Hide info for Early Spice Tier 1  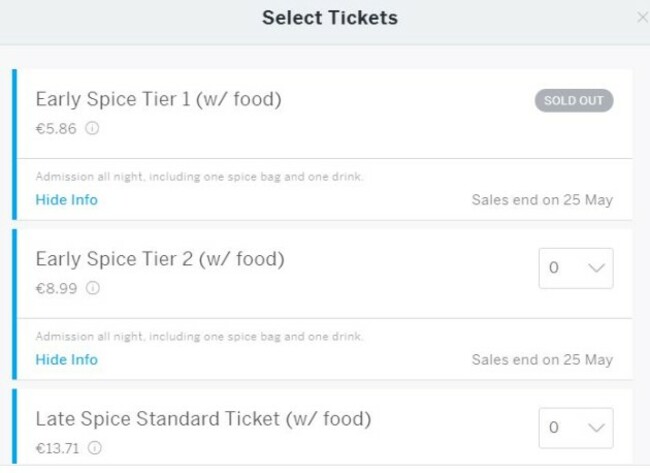pos(67,200)
